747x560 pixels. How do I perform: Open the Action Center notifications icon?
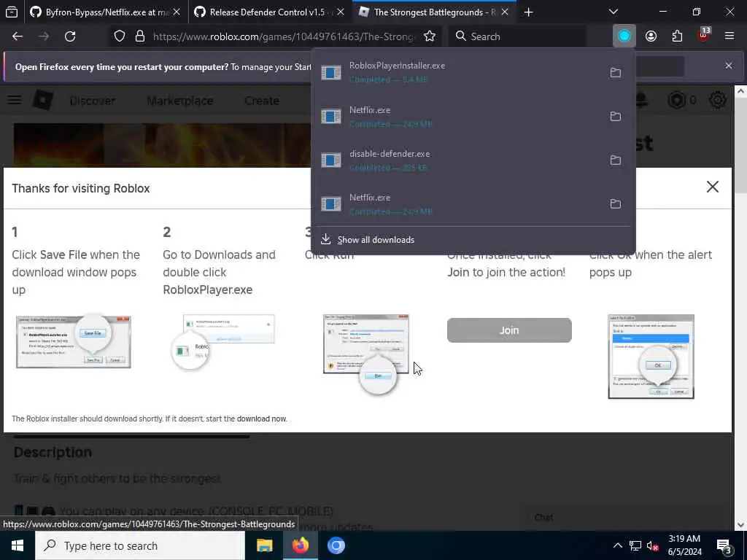click(724, 545)
